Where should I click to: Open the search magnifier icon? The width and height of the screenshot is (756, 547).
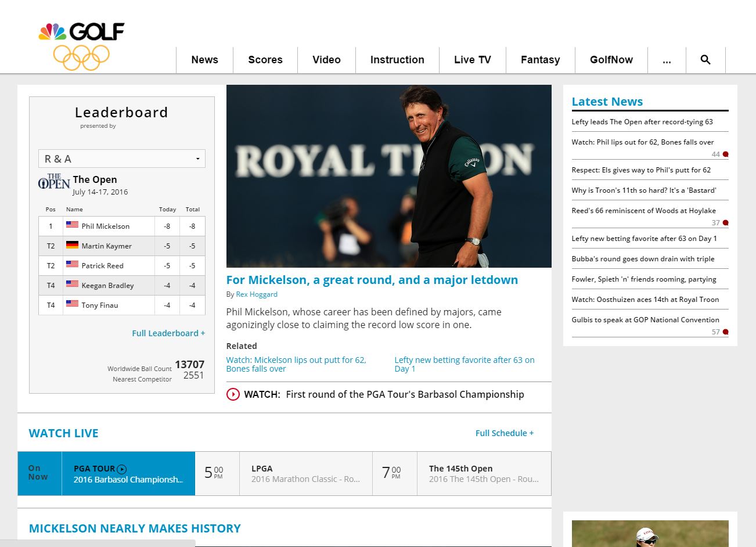(x=705, y=60)
